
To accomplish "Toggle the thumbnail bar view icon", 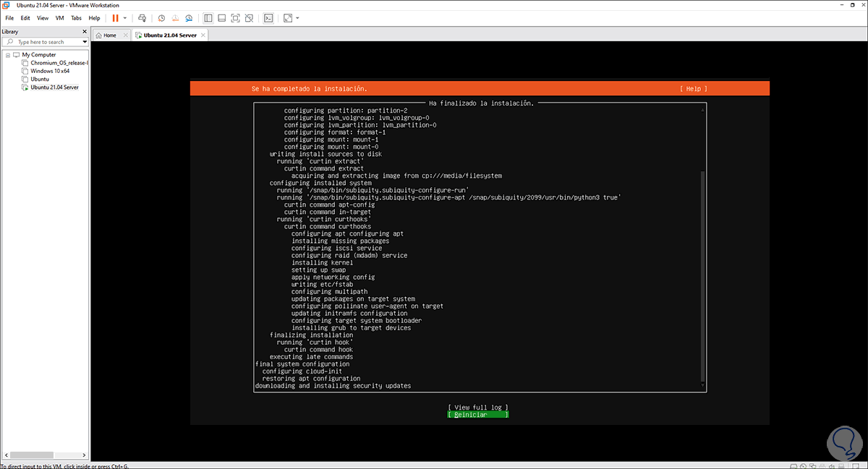I will pos(222,17).
